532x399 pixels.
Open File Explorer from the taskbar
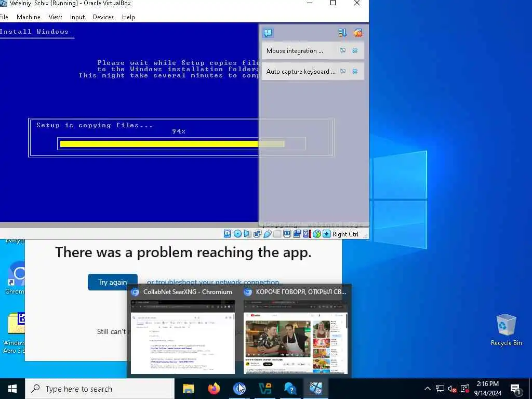coord(188,389)
